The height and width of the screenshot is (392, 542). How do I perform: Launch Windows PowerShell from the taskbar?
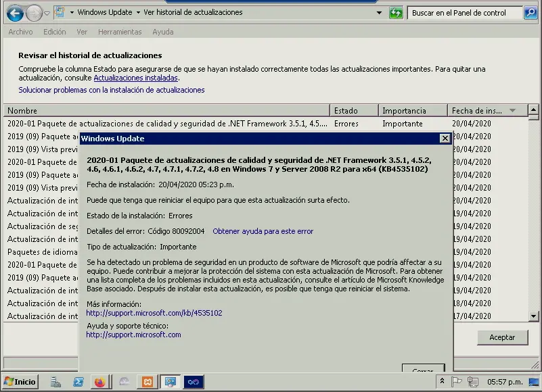pos(78,382)
